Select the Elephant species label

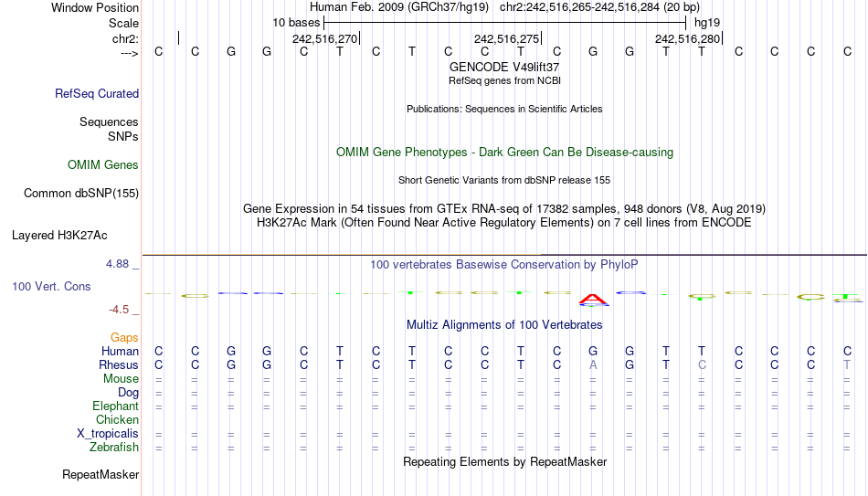coord(116,406)
